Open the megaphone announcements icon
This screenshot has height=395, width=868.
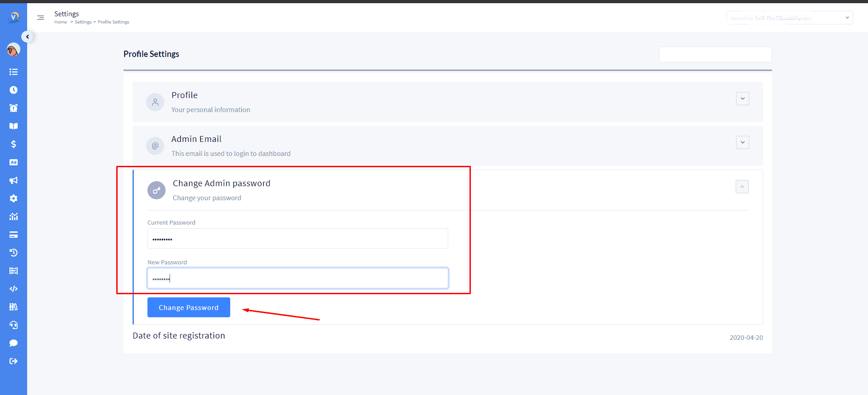click(x=14, y=180)
